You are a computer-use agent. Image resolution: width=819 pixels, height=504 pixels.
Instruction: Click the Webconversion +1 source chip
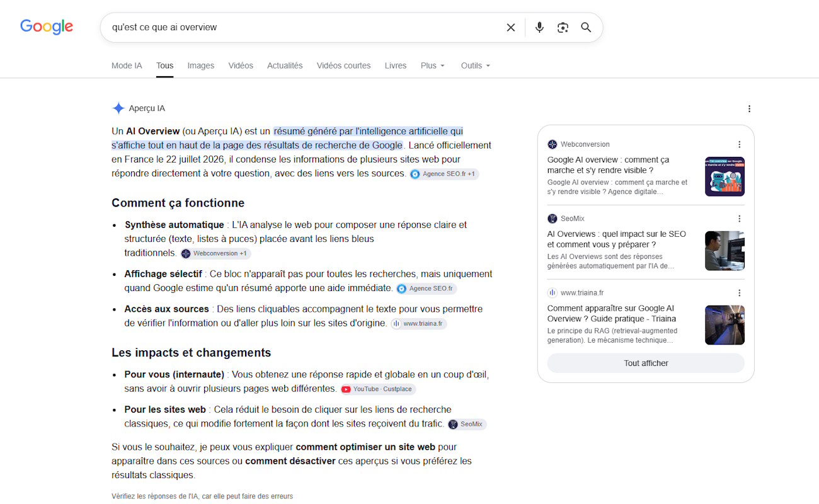point(215,253)
